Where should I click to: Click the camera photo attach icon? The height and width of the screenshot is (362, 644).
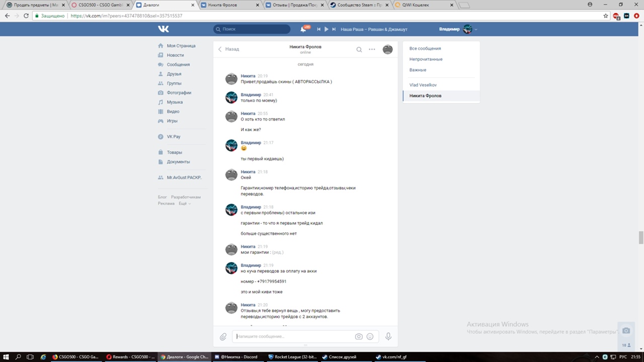click(359, 336)
